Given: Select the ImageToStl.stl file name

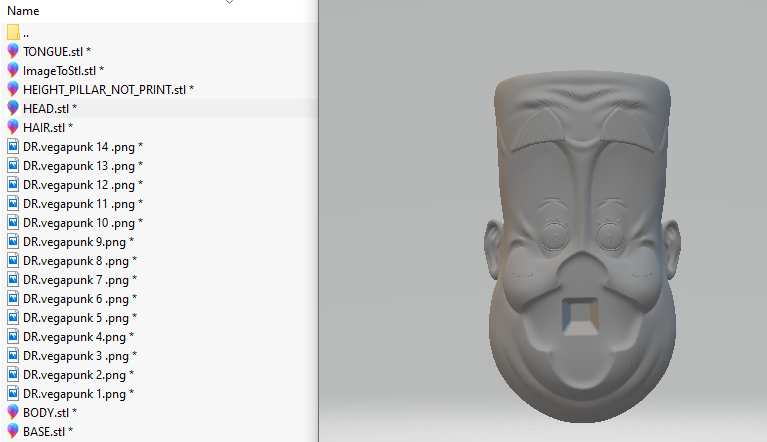Looking at the screenshot, I should pos(63,70).
